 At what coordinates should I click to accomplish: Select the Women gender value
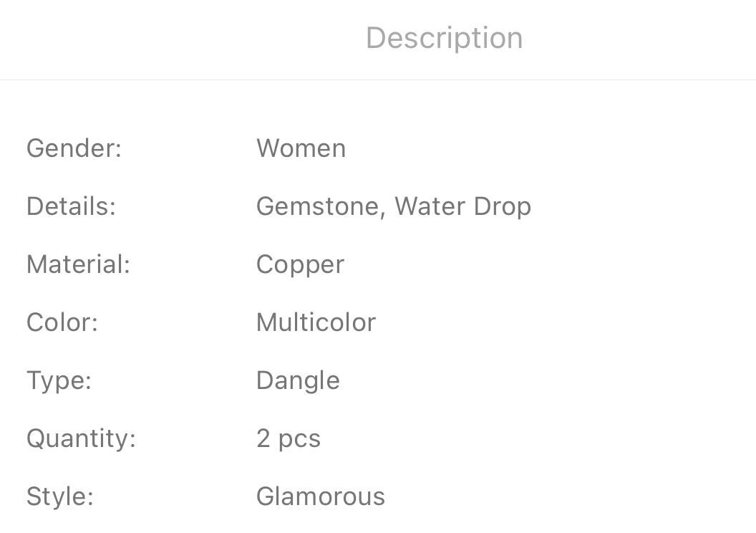coord(301,148)
